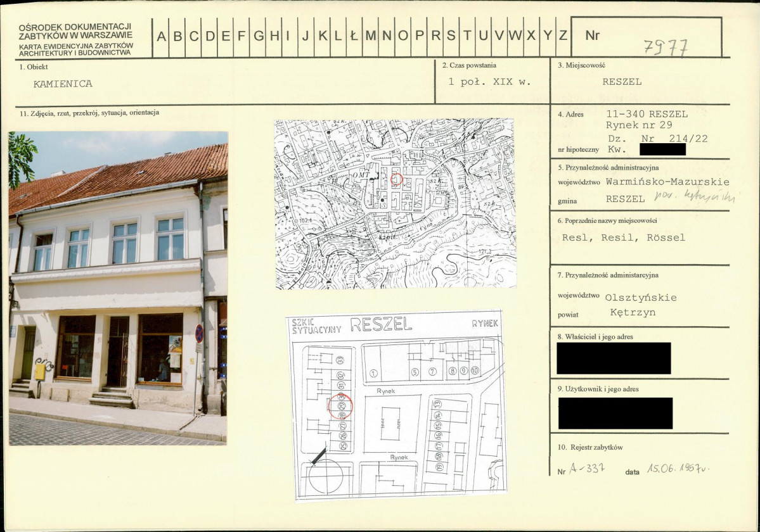The width and height of the screenshot is (760, 532).
Task: Open the topographic map of Reszel
Action: pyautogui.click(x=396, y=204)
